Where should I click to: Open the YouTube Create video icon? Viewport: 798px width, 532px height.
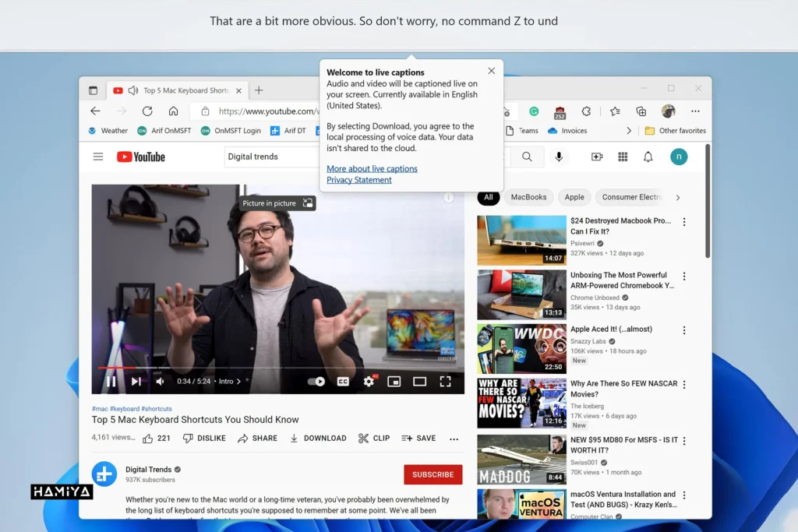[597, 157]
